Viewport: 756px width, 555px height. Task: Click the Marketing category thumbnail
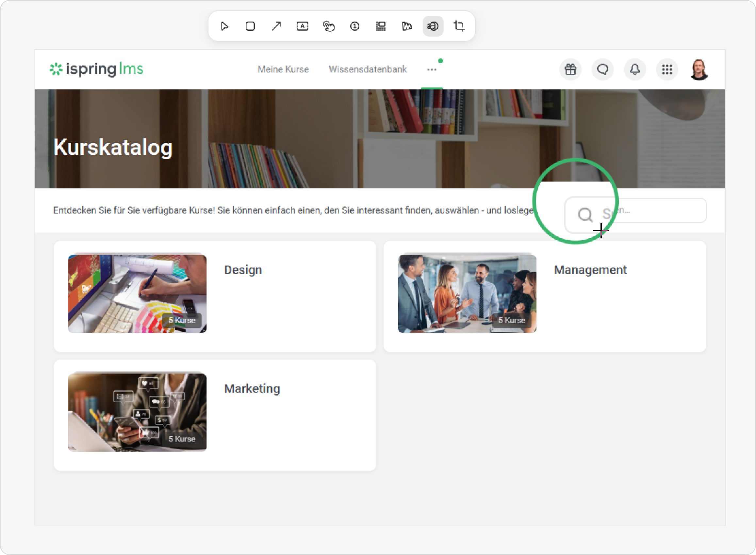pos(137,412)
